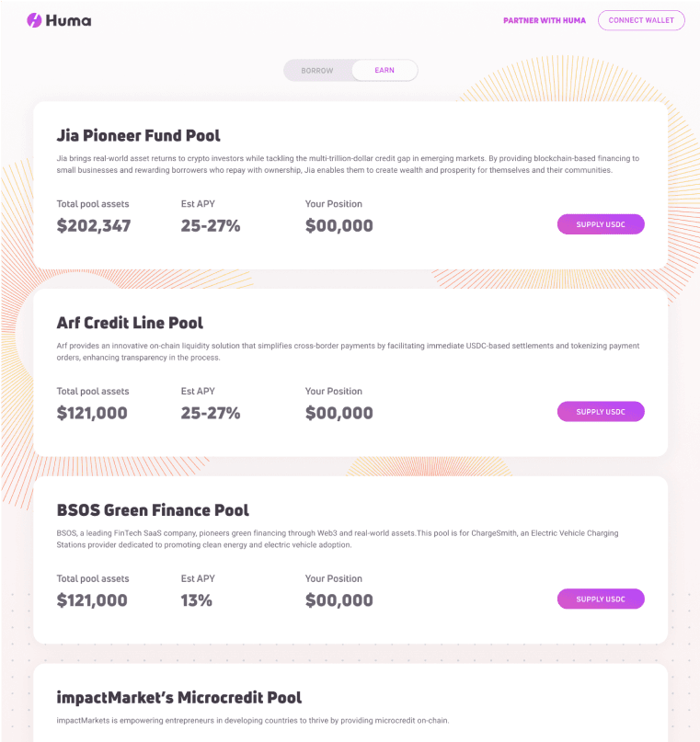Select the BSOS Green Finance Pool heading
Viewport: 700px width, 742px height.
pos(153,511)
